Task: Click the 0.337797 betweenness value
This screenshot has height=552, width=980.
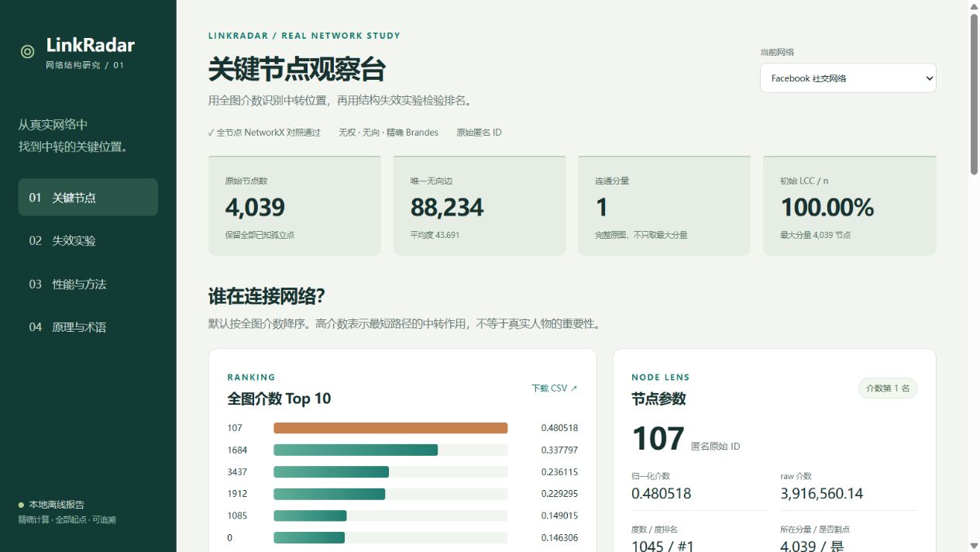Action: [559, 450]
